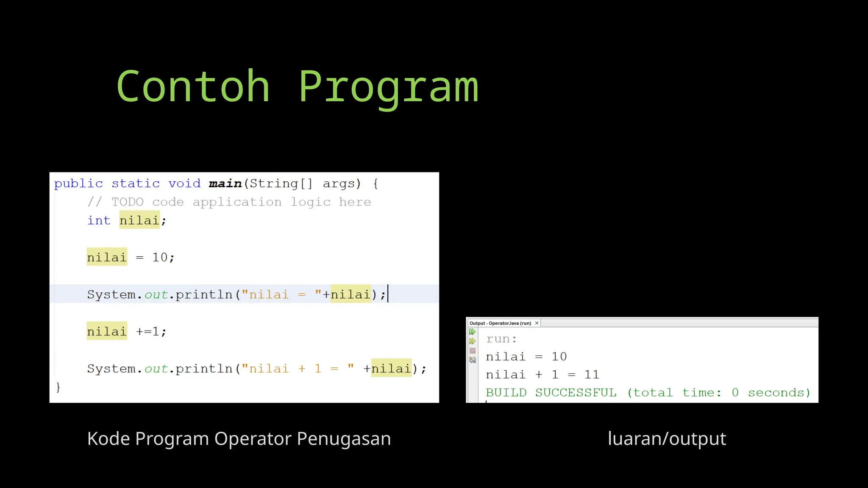Click the println "nilai + 1 = " statement
Image resolution: width=868 pixels, height=488 pixels.
click(256, 369)
